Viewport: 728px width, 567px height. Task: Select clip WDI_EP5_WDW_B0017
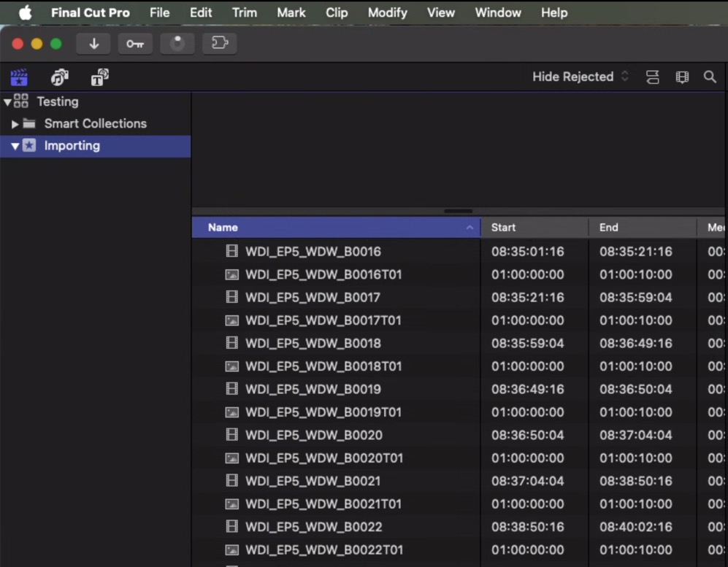313,298
